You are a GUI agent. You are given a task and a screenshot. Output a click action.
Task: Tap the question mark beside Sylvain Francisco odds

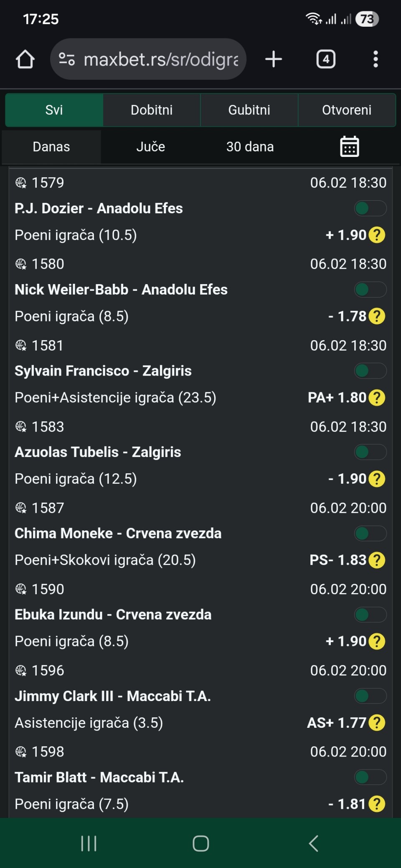377,398
